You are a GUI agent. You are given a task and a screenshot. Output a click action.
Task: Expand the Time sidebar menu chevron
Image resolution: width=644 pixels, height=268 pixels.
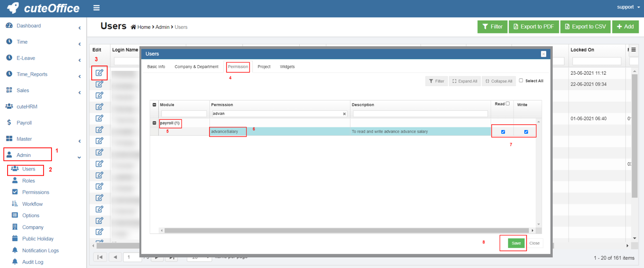pyautogui.click(x=79, y=44)
